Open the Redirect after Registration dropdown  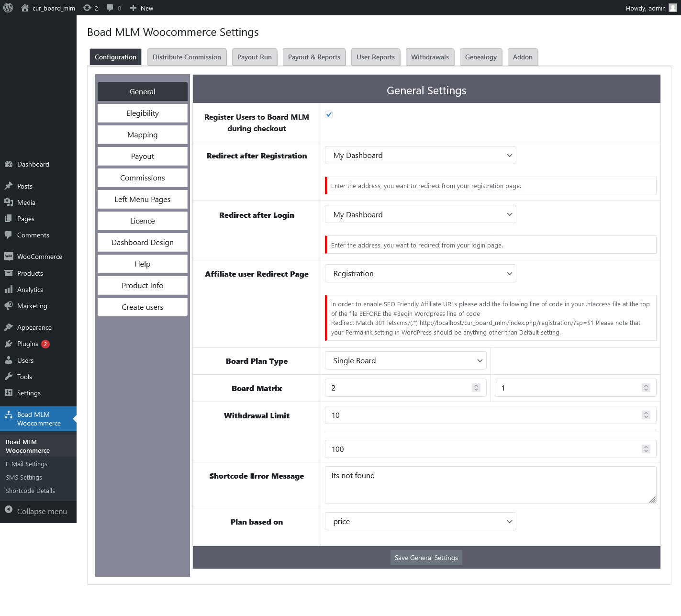click(420, 155)
